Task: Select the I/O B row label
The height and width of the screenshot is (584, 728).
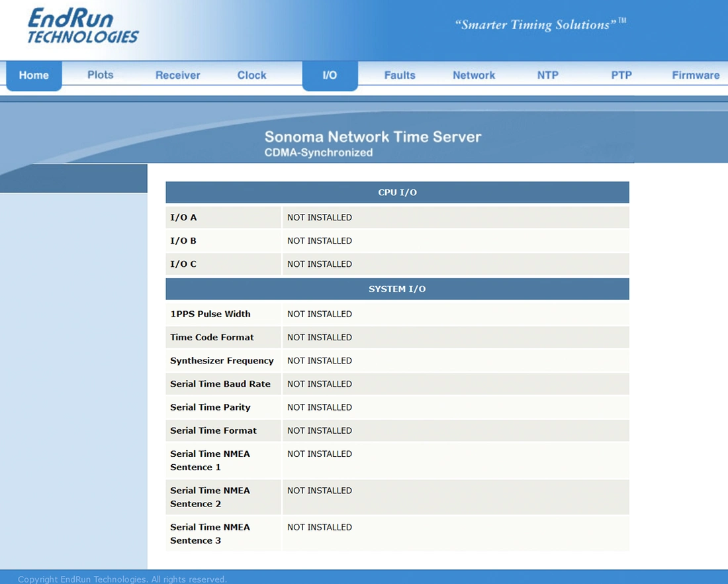Action: tap(183, 240)
